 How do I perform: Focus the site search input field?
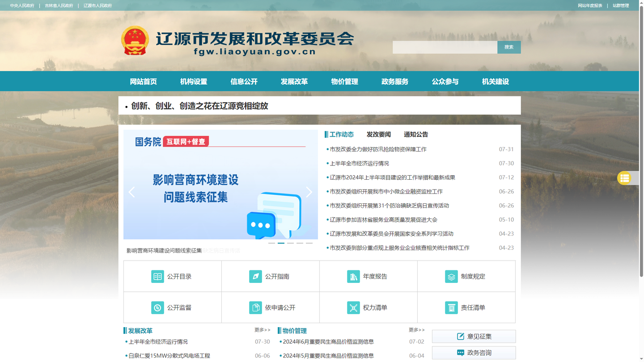tap(445, 47)
